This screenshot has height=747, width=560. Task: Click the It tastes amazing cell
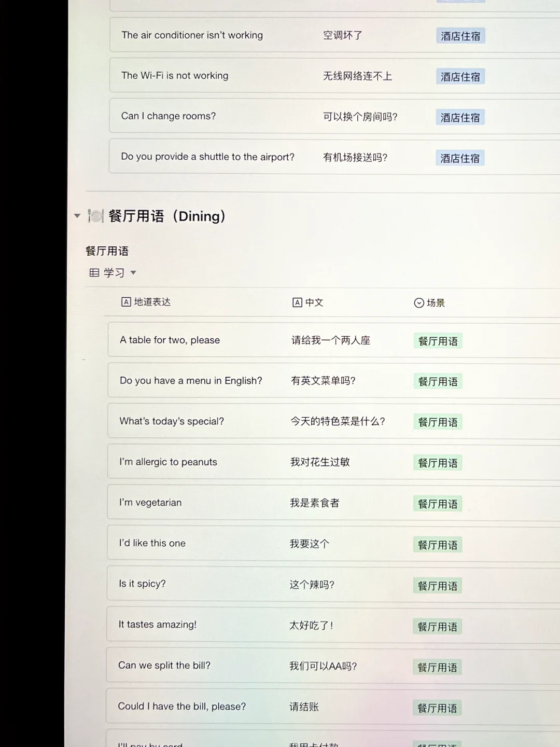point(158,625)
